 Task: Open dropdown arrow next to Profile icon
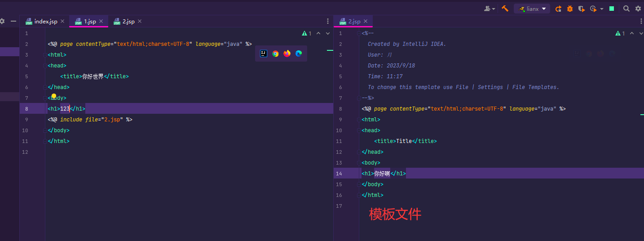(x=602, y=9)
